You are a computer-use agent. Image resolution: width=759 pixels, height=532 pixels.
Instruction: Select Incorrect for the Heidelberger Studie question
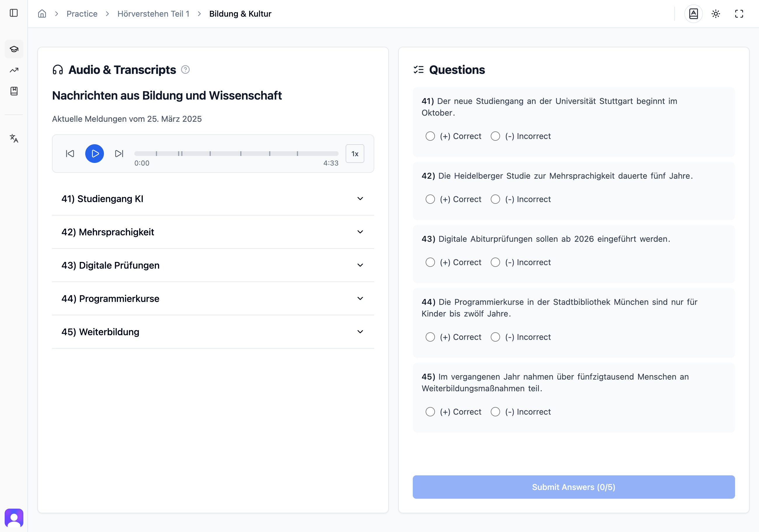[495, 199]
